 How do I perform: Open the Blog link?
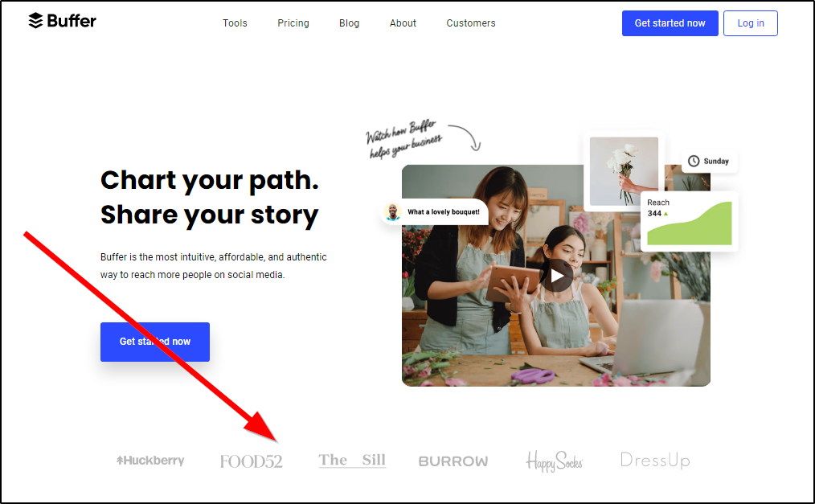[350, 23]
